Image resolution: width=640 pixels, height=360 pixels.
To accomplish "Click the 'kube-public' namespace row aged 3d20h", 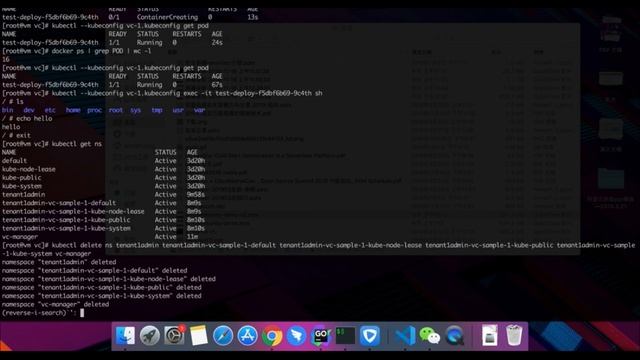I will 104,178.
